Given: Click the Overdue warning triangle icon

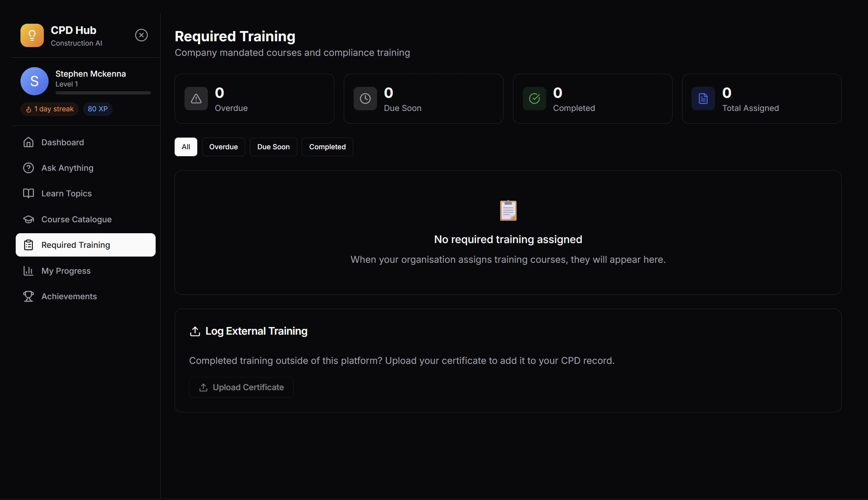Looking at the screenshot, I should 196,99.
